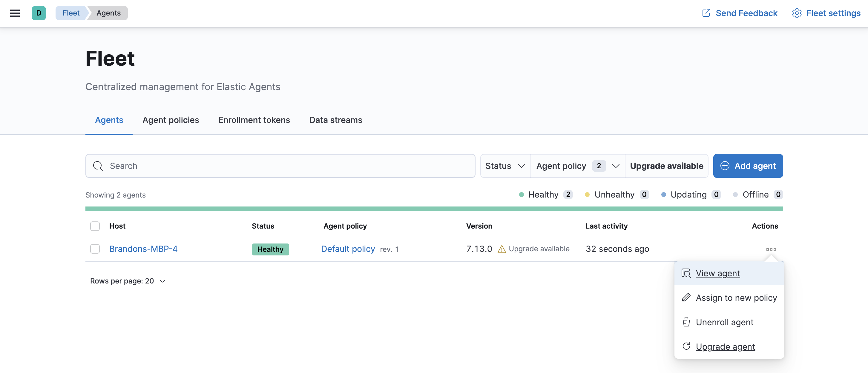This screenshot has height=373, width=868.
Task: Check the Brandons-MBP-4 row checkbox
Action: pos(95,249)
